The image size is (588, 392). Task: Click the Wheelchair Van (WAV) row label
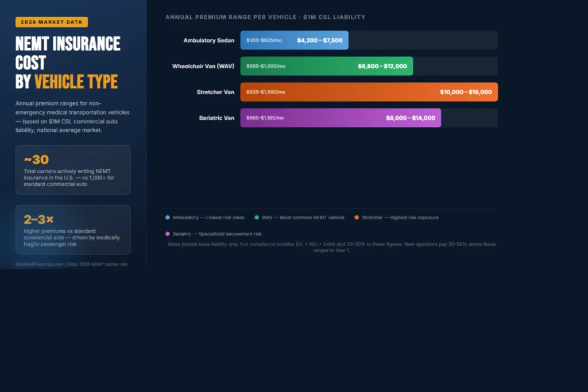tap(203, 66)
